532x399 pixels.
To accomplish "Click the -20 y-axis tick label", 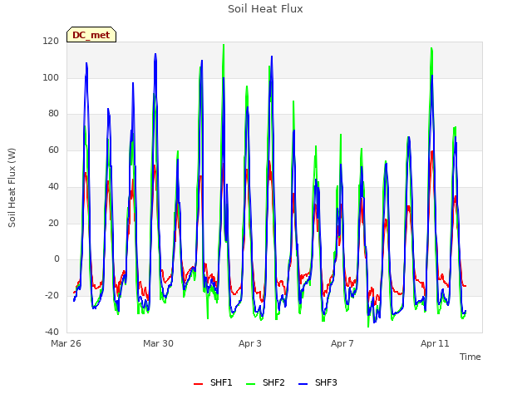I will click(52, 296).
